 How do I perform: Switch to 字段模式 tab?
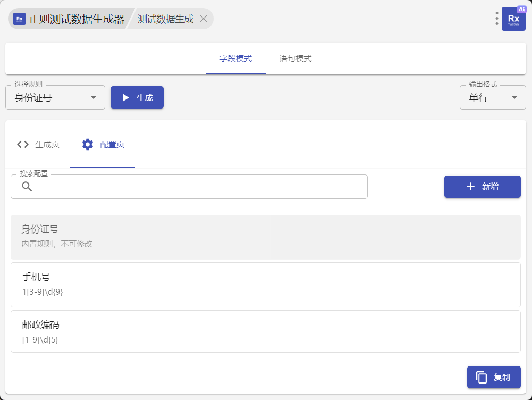coord(235,59)
